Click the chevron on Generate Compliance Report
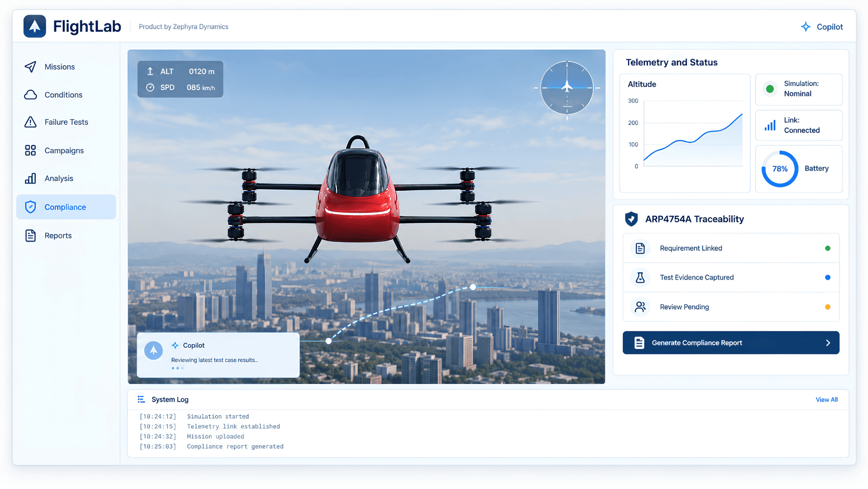 pyautogui.click(x=828, y=343)
